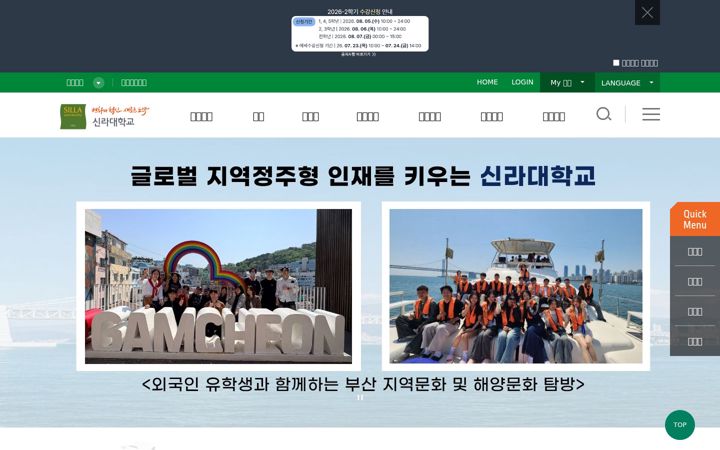Open the 2026-2 course registration notice image
This screenshot has height=450, width=720.
360,34
